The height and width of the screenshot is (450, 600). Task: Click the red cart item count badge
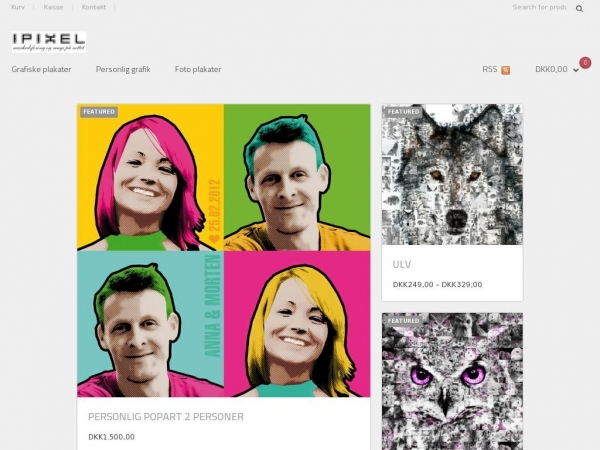(x=585, y=62)
